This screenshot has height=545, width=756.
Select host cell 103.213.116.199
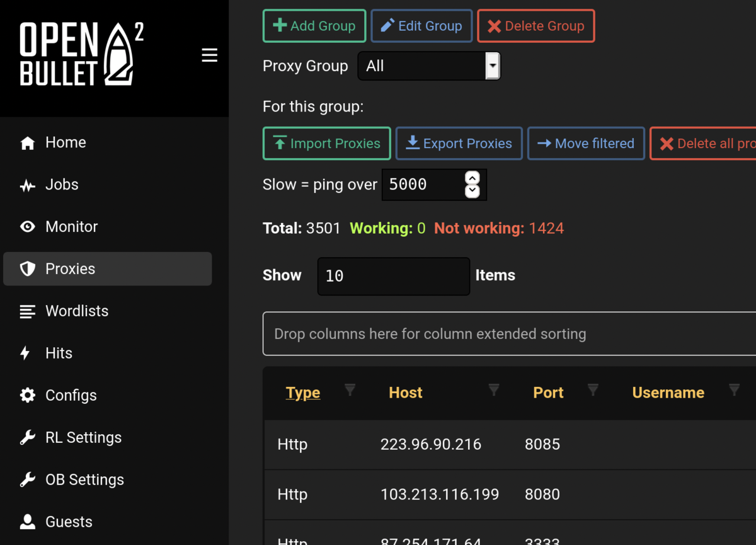tap(440, 495)
